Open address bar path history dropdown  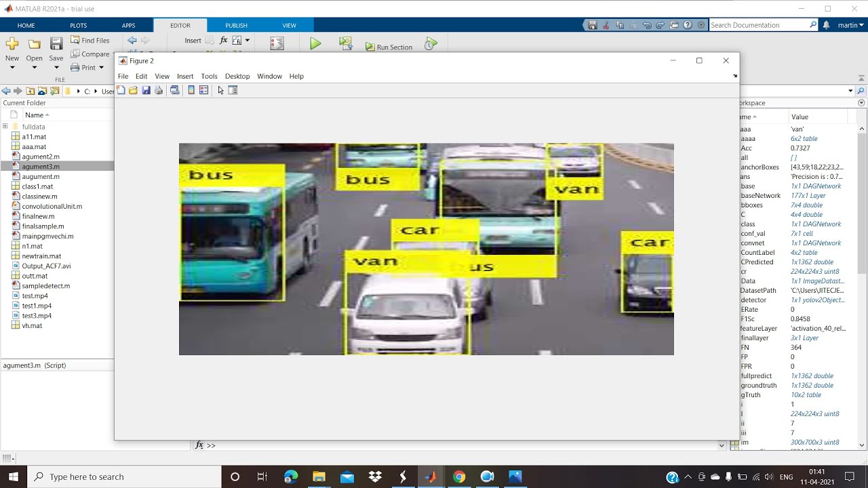(x=850, y=91)
